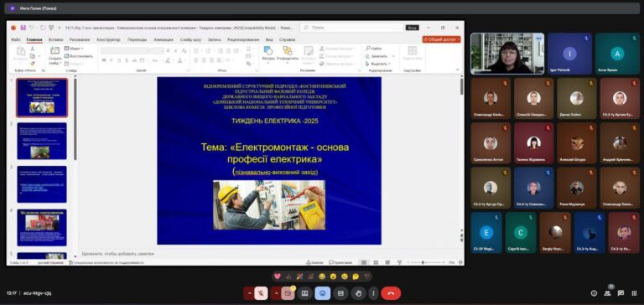Select slide 4 thumbnail
The image size is (644, 305).
(42, 227)
